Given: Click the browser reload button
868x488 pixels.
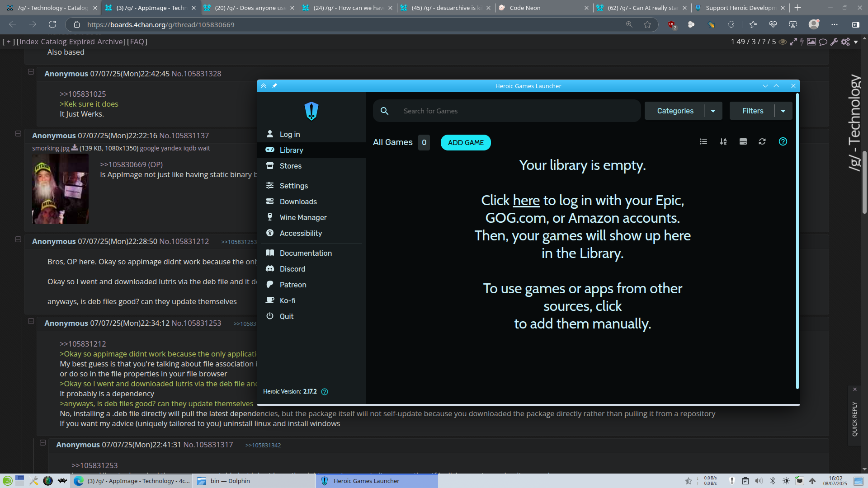Looking at the screenshot, I should (x=52, y=24).
